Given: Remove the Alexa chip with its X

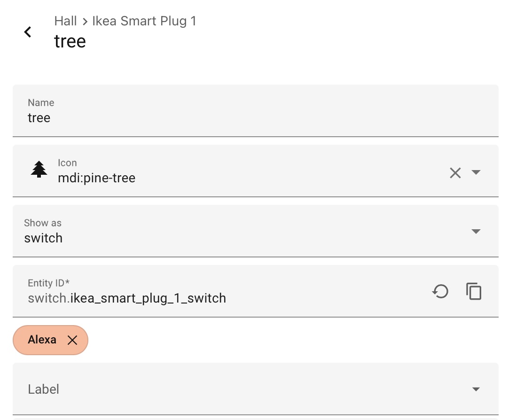Looking at the screenshot, I should pos(73,340).
